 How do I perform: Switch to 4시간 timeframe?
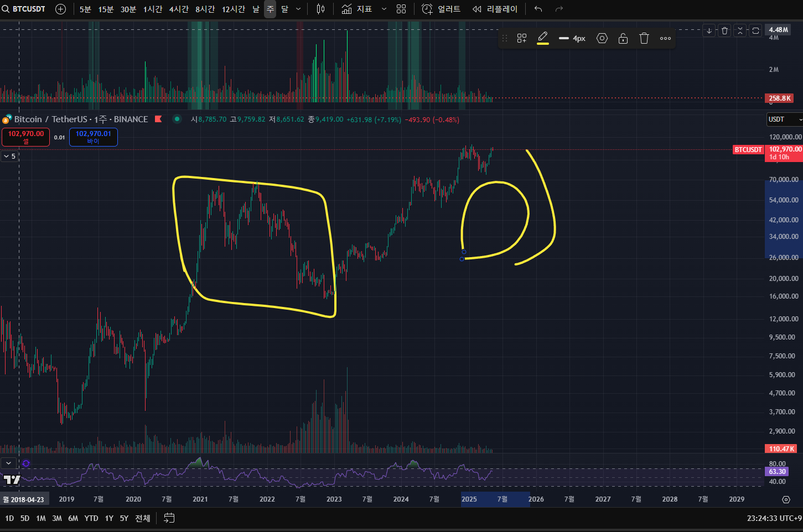point(179,9)
